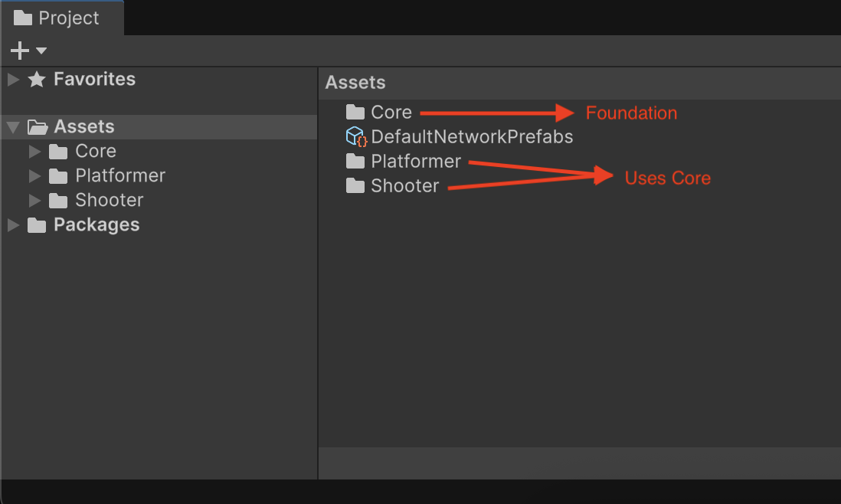The image size is (841, 504).
Task: Click the Platformer folder icon
Action: (356, 161)
